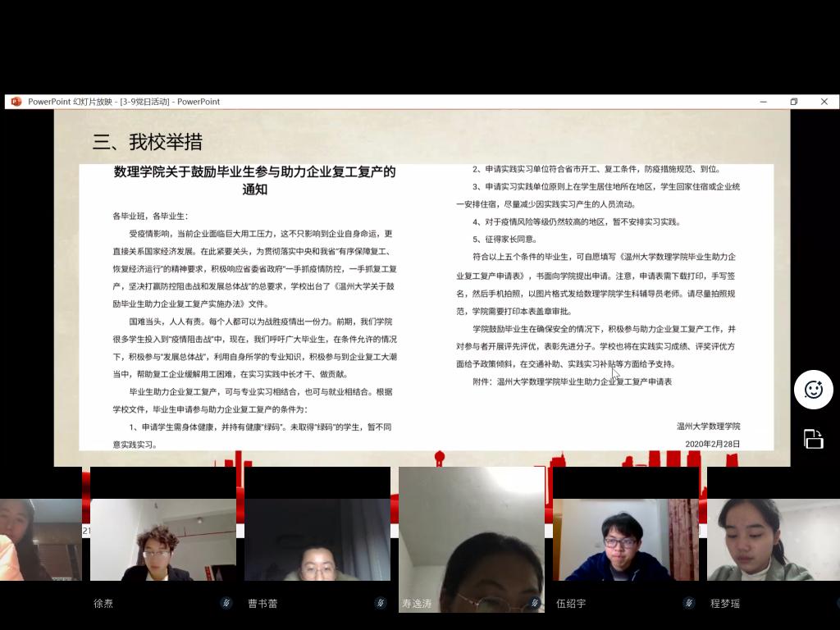Click the muted mic icon beside 徐焘

(x=226, y=603)
